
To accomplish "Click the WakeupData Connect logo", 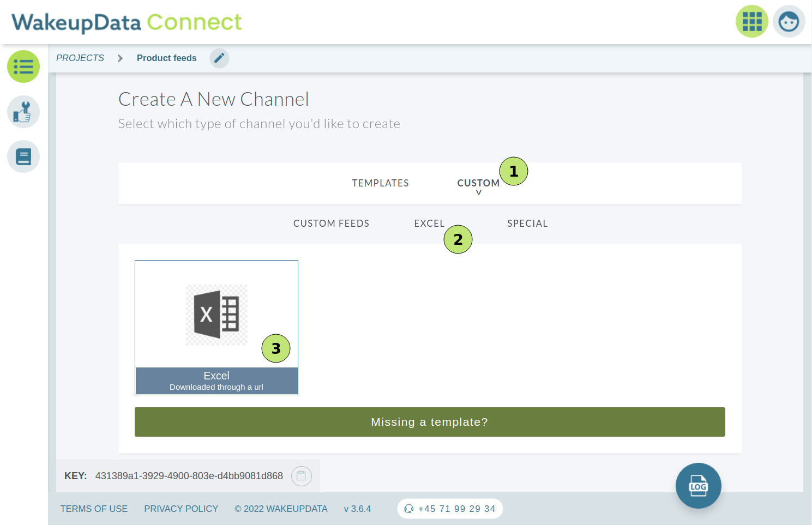I will 127,22.
